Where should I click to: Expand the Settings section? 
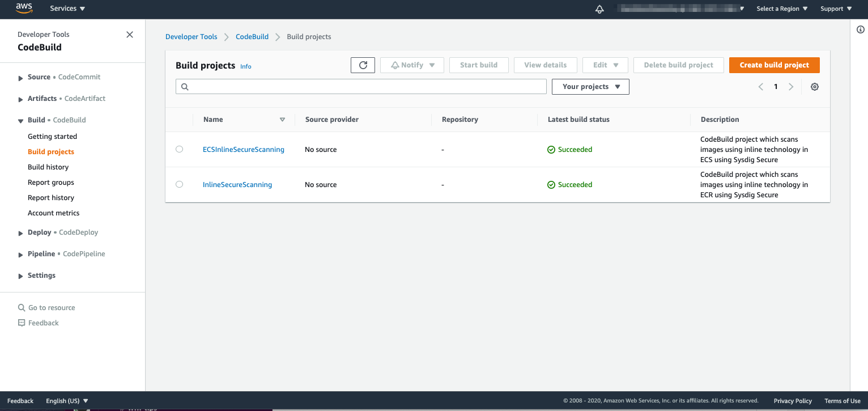(x=20, y=276)
